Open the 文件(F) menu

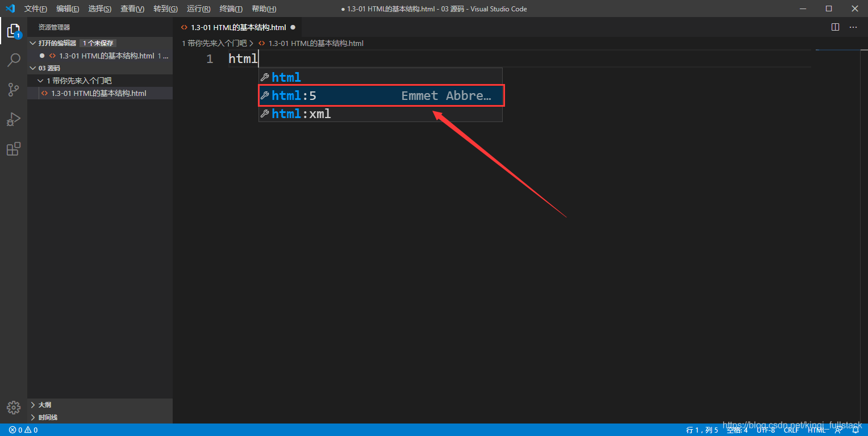point(36,9)
